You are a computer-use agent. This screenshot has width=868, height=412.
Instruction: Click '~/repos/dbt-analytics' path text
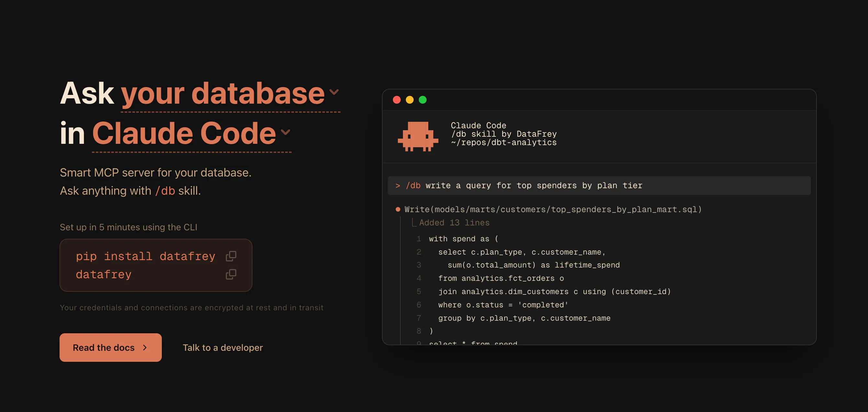pyautogui.click(x=504, y=142)
